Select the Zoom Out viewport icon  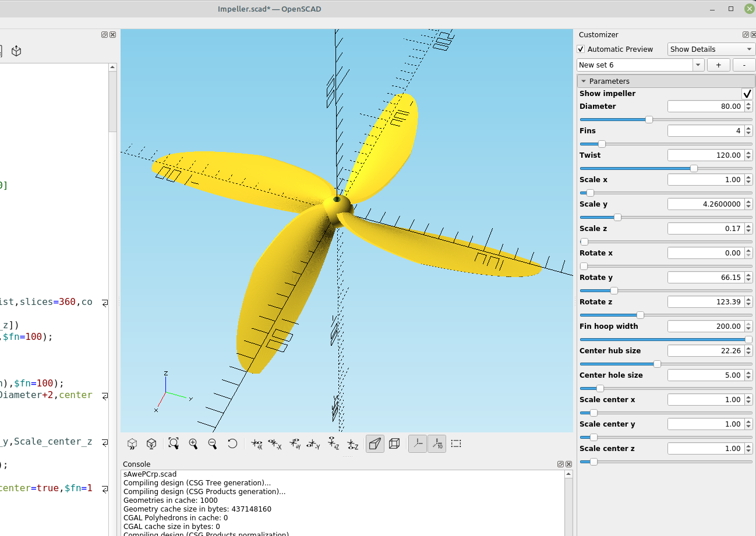[x=211, y=443]
